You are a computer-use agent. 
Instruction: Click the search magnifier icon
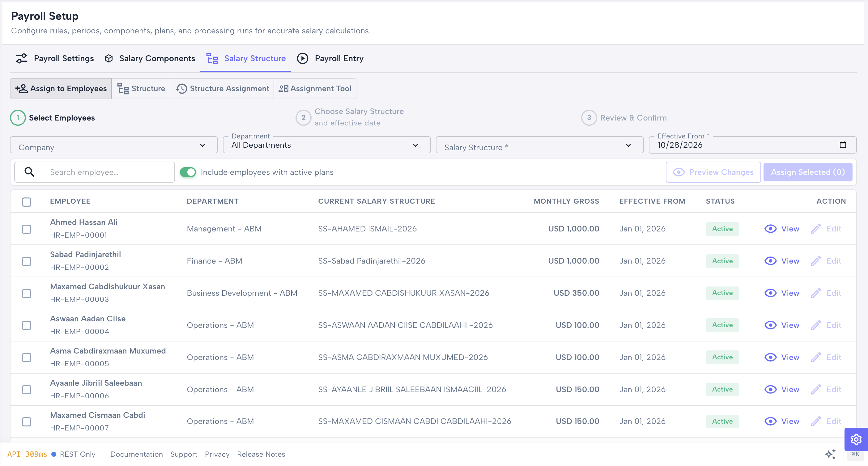click(30, 172)
